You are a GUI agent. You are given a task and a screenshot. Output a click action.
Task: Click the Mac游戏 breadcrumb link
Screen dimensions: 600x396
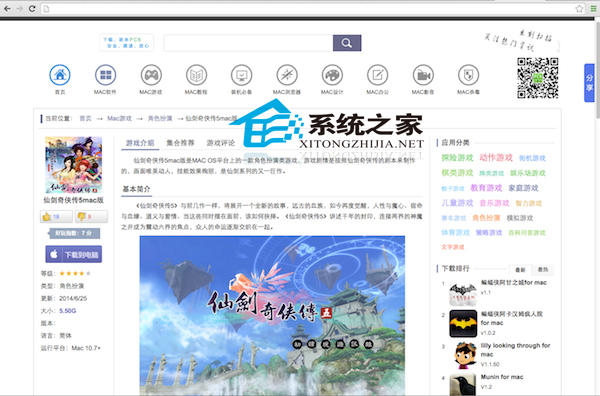pos(119,118)
